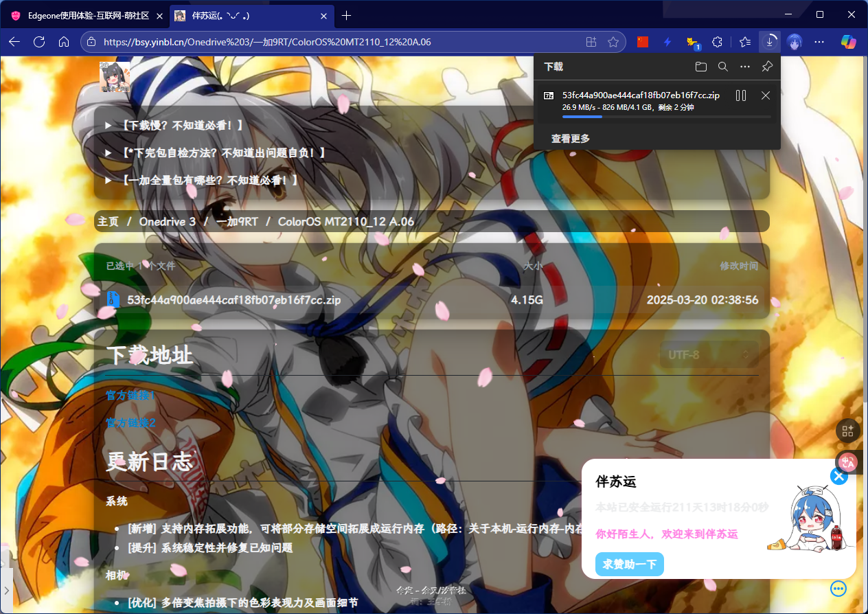Open a new browser tab
Image resolution: width=868 pixels, height=614 pixels.
pos(346,15)
